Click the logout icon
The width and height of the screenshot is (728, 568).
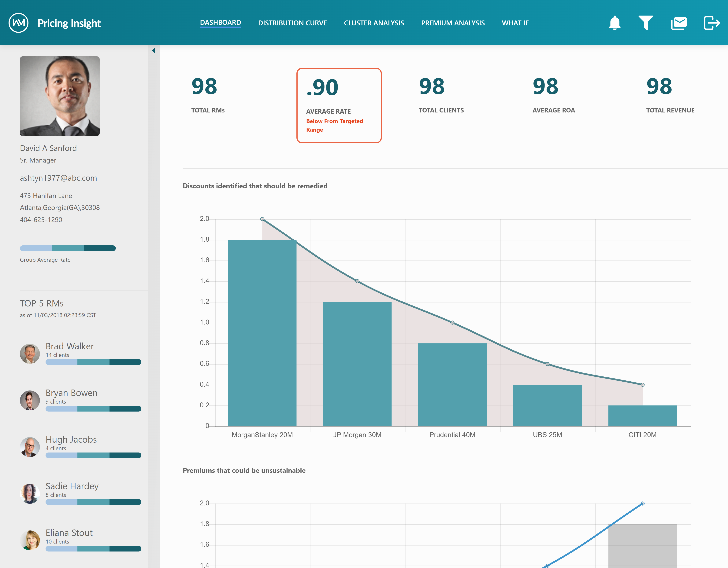click(712, 23)
